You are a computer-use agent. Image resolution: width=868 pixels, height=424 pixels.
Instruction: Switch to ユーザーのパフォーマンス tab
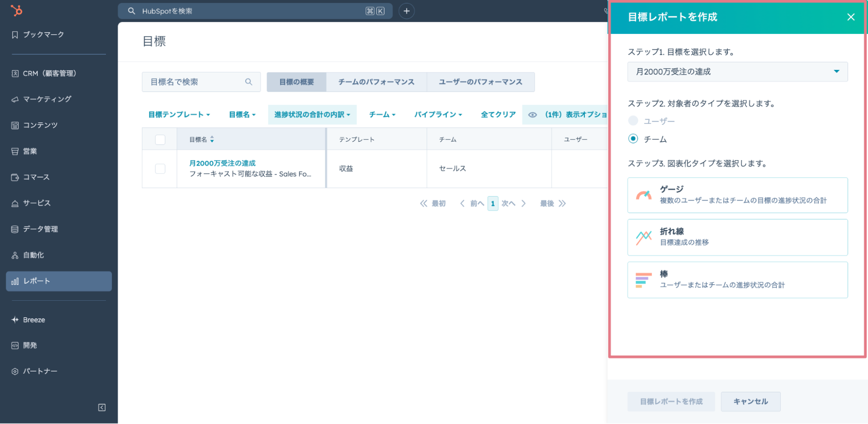pos(480,82)
